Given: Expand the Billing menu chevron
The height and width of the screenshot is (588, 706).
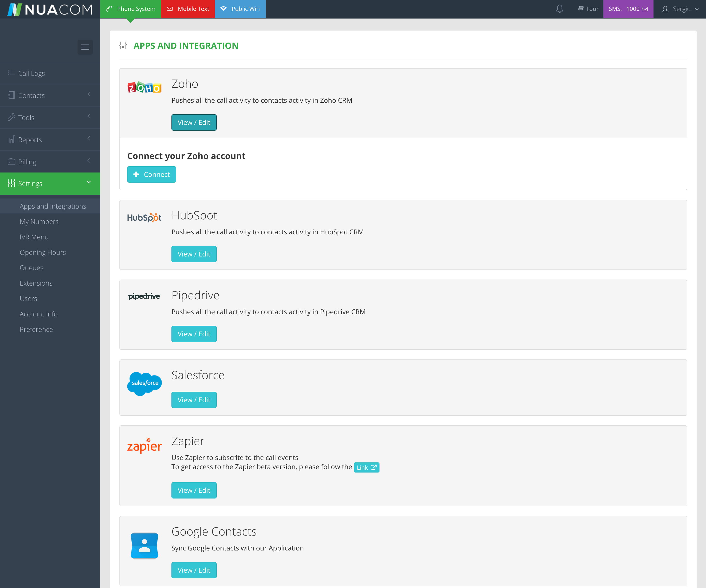Looking at the screenshot, I should 89,161.
